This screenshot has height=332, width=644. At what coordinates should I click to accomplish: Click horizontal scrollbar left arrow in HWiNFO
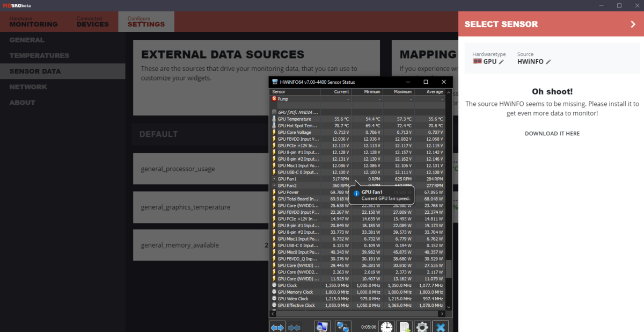point(273,313)
